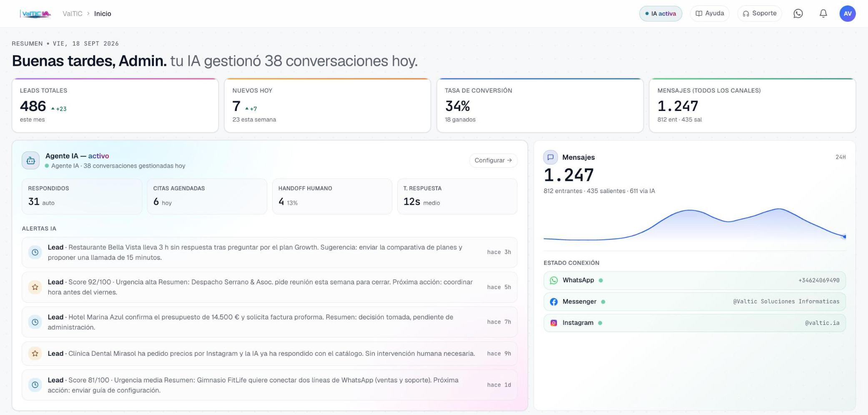Viewport: 868px width, 415px height.
Task: Open the Tasa de Conversión card
Action: pyautogui.click(x=540, y=106)
